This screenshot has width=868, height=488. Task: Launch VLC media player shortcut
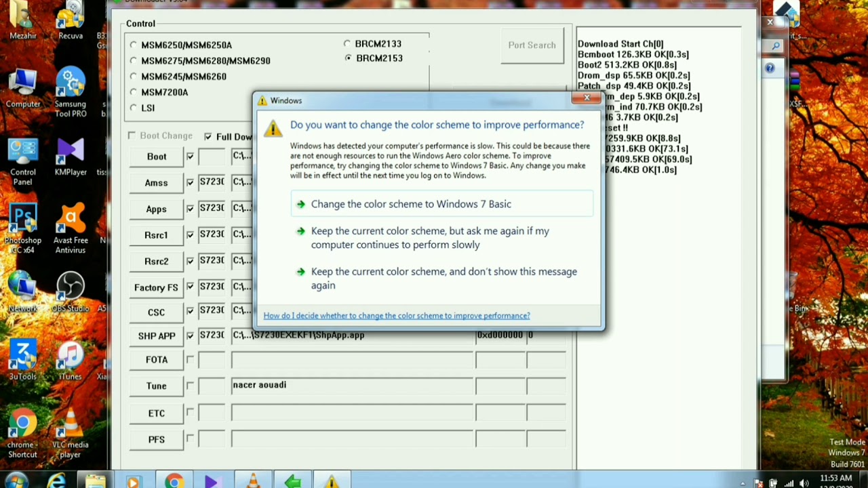[71, 434]
